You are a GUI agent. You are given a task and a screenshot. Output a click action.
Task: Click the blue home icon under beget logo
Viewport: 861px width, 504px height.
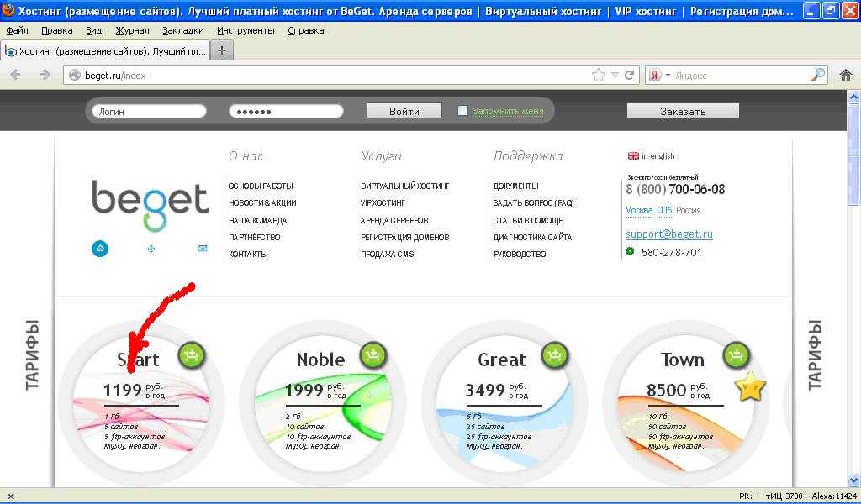100,249
